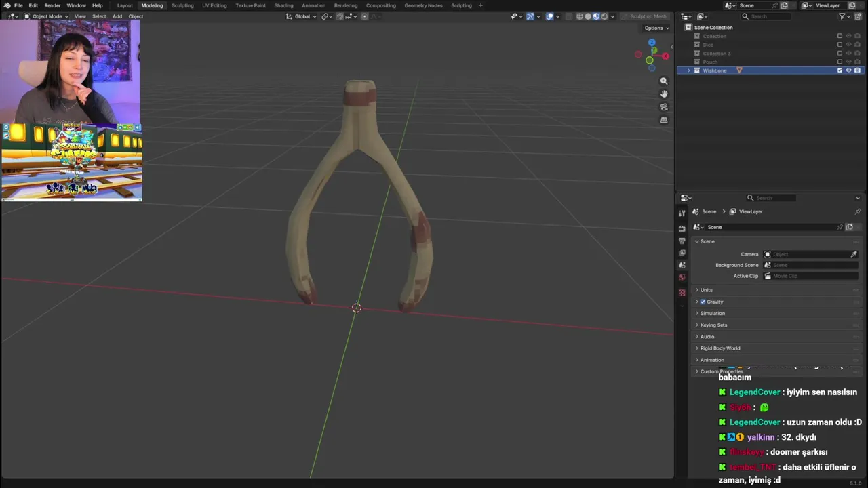Image resolution: width=868 pixels, height=488 pixels.
Task: Open the World properties tab icon
Action: pos(682,277)
